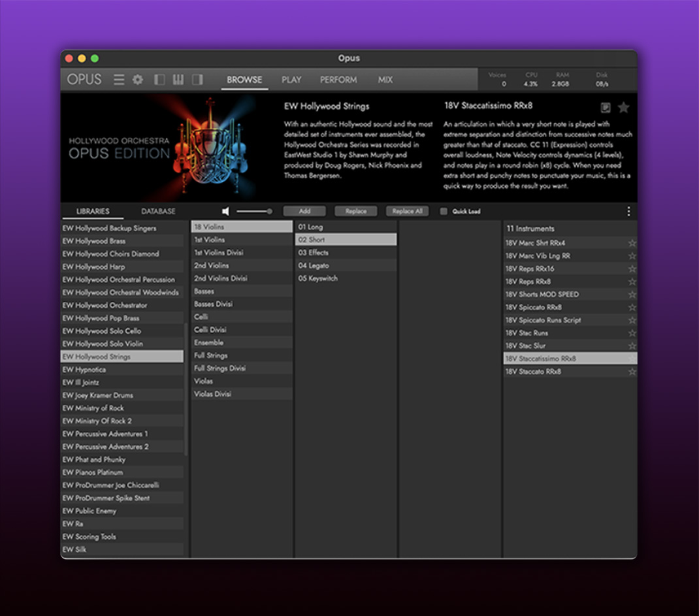The image size is (699, 616).
Task: Select EW Hypnotica library
Action: pyautogui.click(x=122, y=370)
